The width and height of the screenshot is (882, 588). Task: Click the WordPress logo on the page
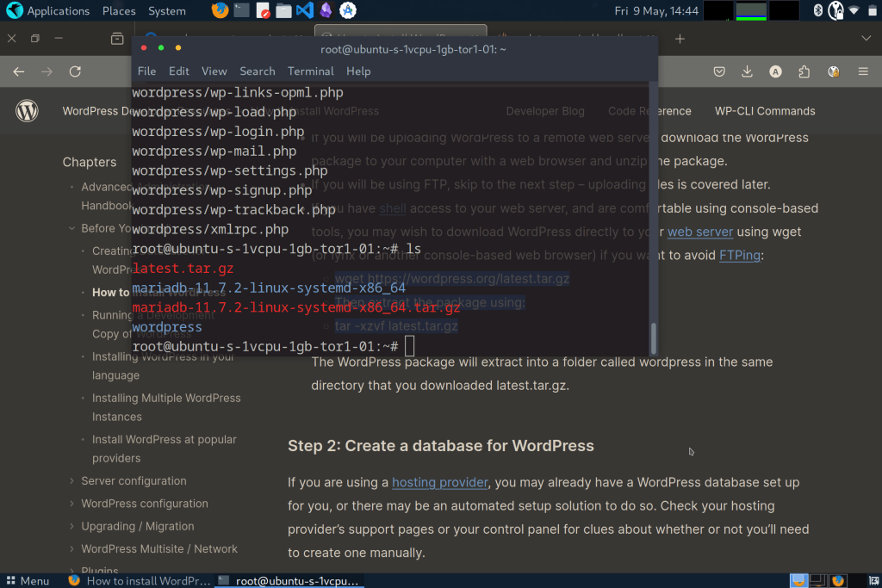[27, 111]
